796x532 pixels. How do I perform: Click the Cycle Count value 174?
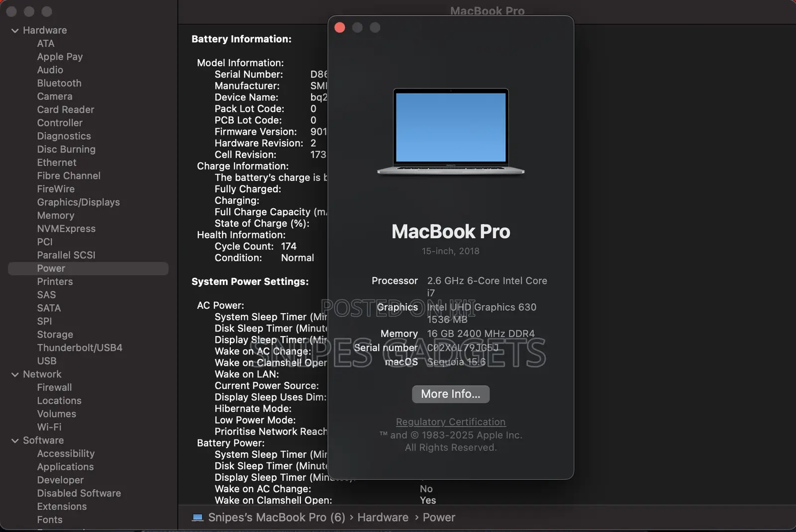pos(289,247)
